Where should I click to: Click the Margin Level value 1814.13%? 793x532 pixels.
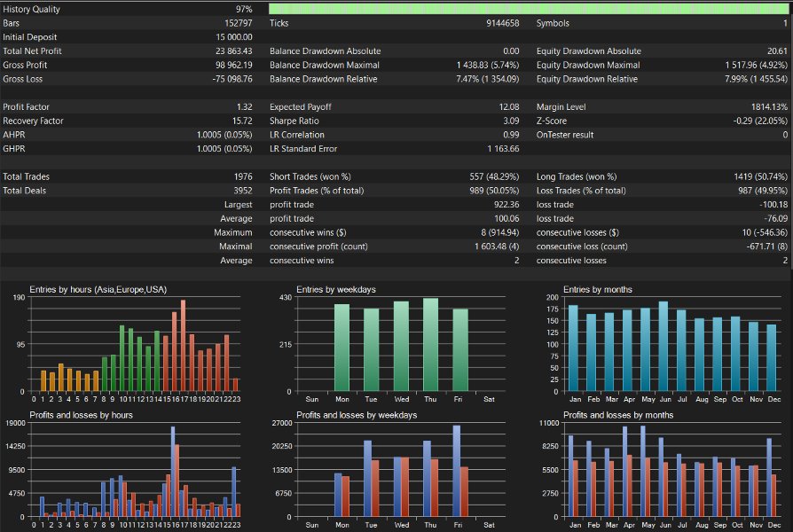pos(769,106)
